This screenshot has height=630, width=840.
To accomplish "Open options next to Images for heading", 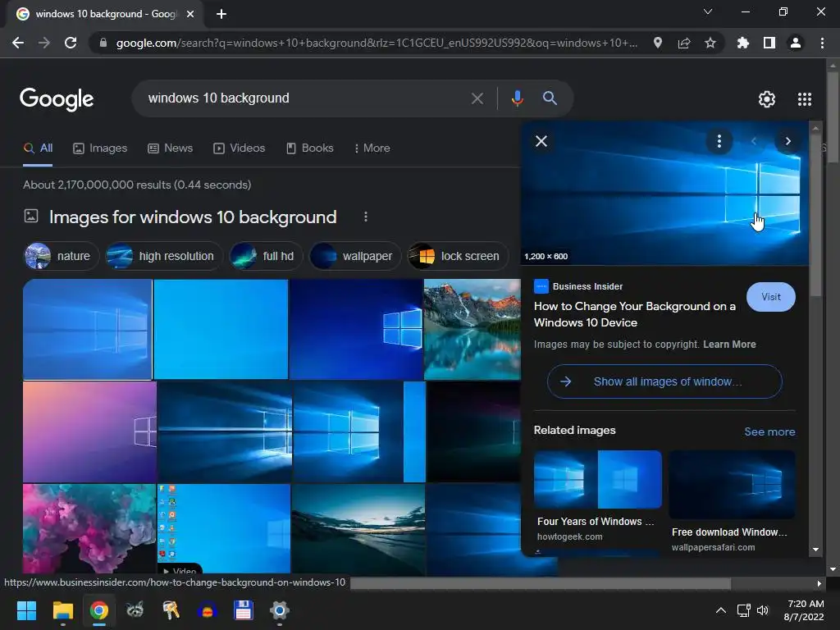I will coord(366,217).
